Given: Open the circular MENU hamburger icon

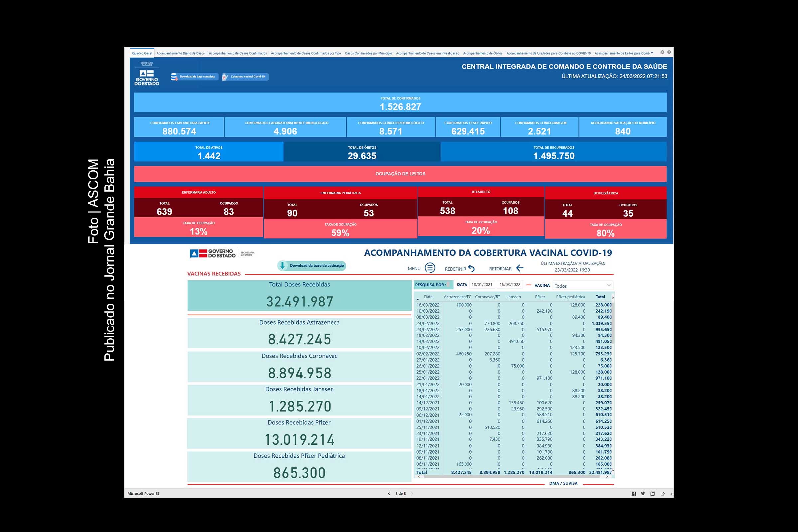Looking at the screenshot, I should click(x=430, y=268).
